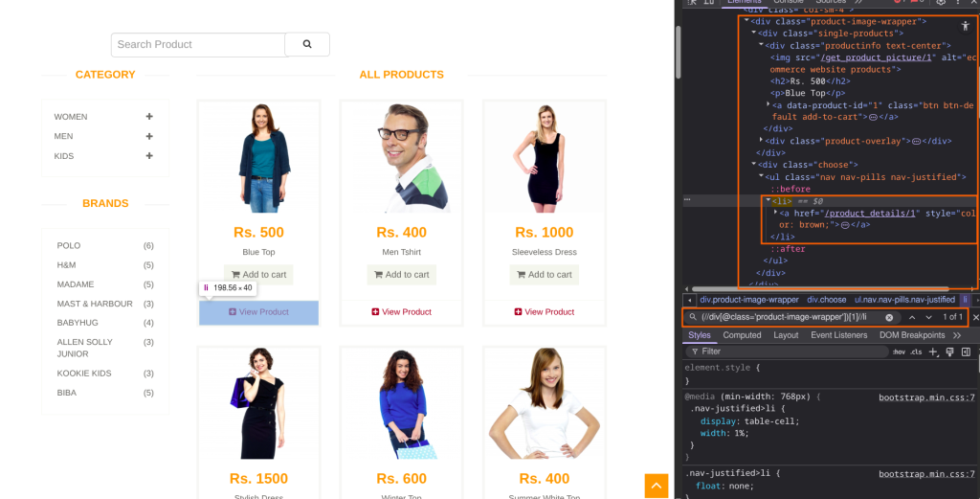This screenshot has height=499, width=980.
Task: Click the plus icon next to WOMEN
Action: (x=149, y=117)
